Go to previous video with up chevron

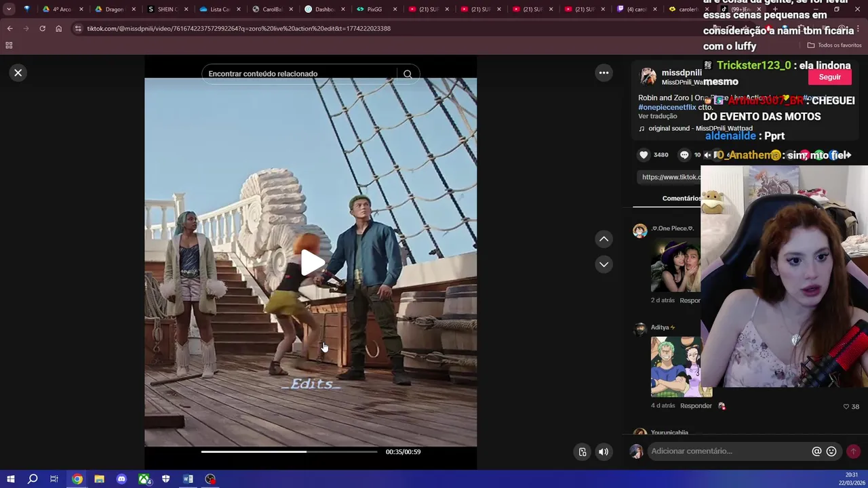[x=604, y=239]
